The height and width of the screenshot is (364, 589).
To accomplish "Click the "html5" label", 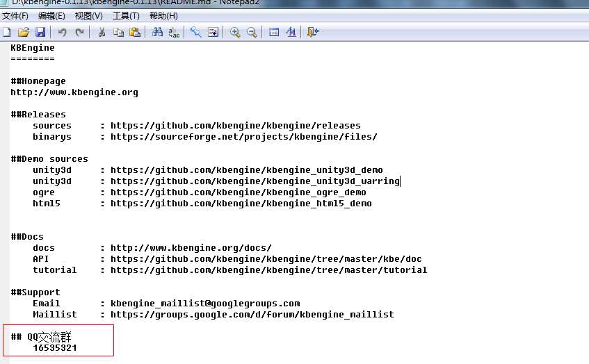I will pyautogui.click(x=46, y=204).
